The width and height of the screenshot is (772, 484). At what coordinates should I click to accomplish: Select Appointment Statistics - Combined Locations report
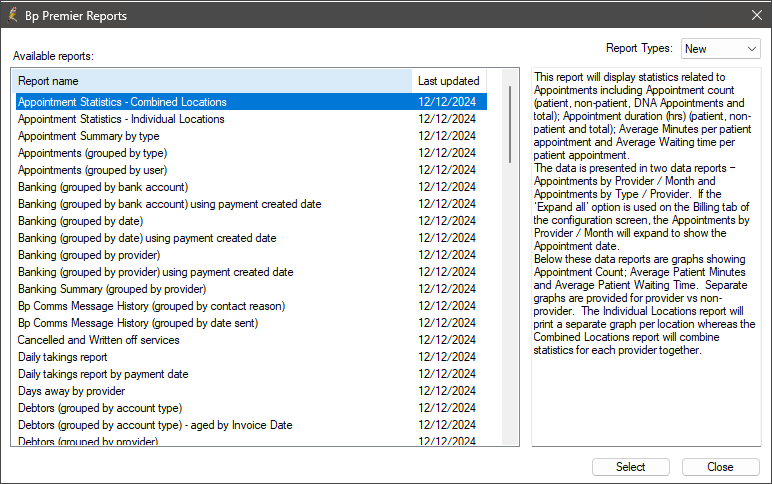(x=251, y=102)
